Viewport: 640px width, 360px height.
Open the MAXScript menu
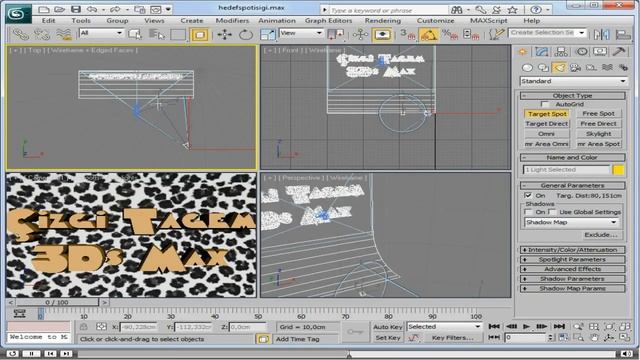coord(489,21)
